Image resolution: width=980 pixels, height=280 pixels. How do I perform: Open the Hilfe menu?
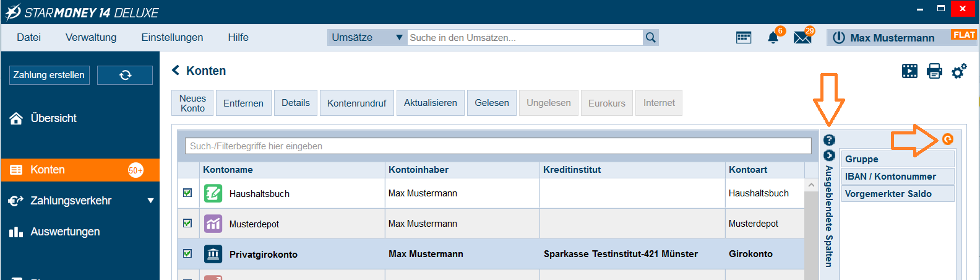[238, 38]
